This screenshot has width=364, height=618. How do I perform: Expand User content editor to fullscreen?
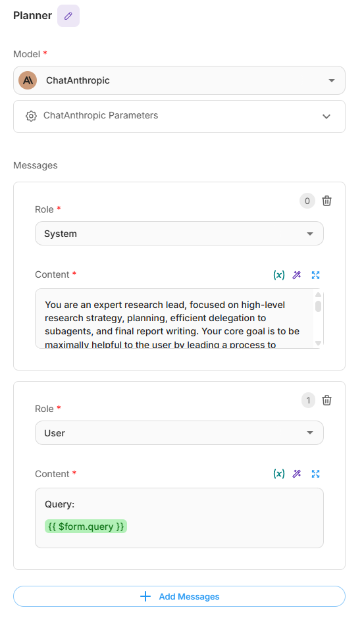point(315,474)
